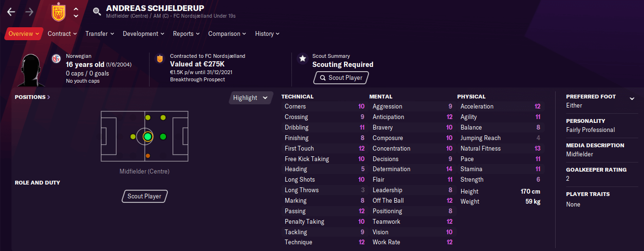
Task: Expand the Preferred Foot panel chevron
Action: click(632, 98)
